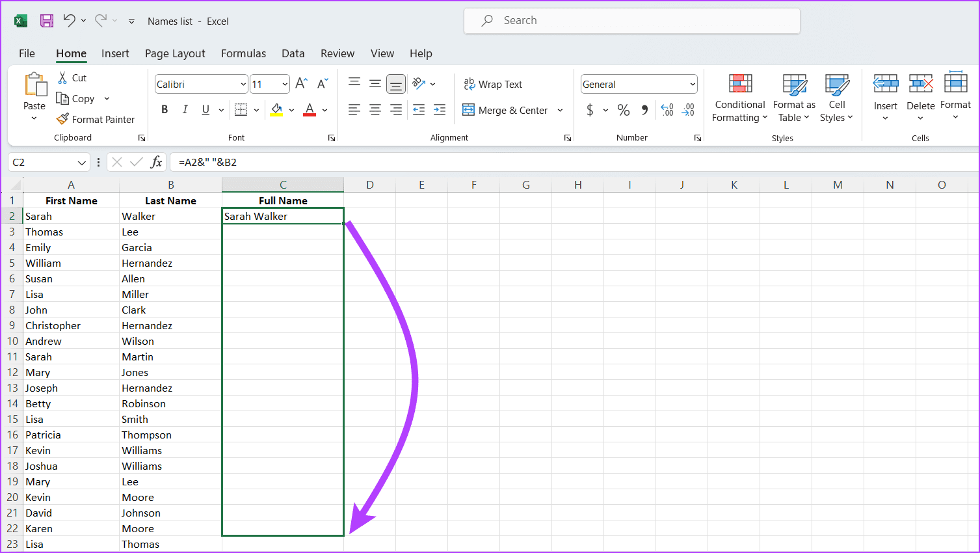Open Format as Table gallery
This screenshot has width=980, height=553.
coord(794,98)
